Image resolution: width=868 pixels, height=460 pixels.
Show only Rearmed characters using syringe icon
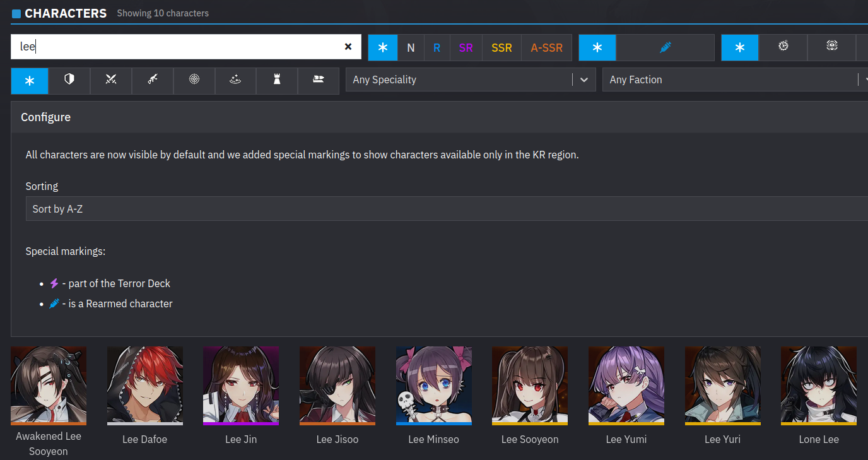coord(665,47)
